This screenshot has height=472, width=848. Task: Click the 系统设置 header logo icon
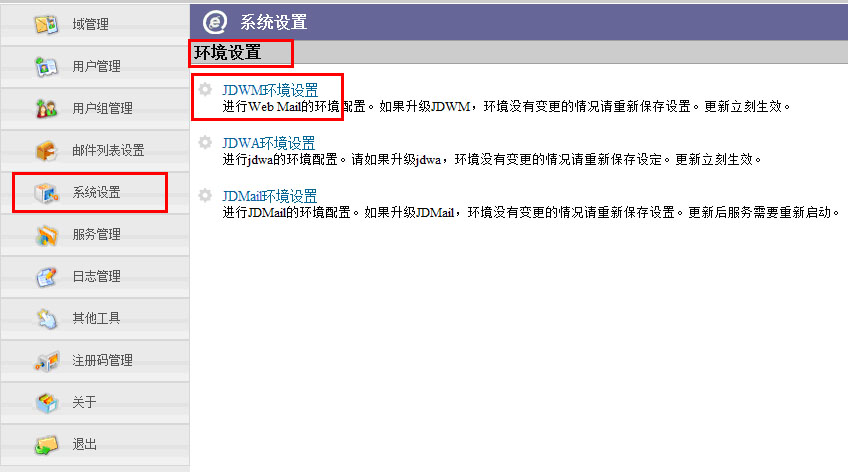[x=215, y=22]
